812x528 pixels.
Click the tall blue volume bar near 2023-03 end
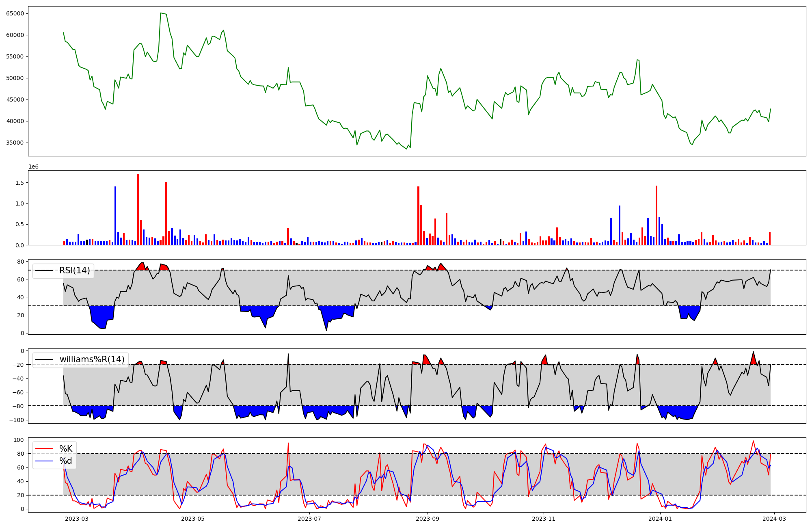[x=115, y=215]
